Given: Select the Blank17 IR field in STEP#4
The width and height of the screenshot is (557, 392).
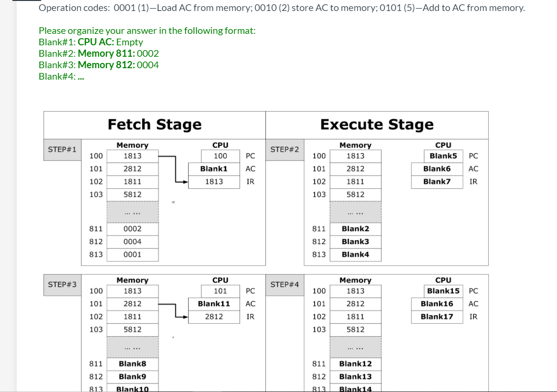Looking at the screenshot, I should pyautogui.click(x=437, y=316).
